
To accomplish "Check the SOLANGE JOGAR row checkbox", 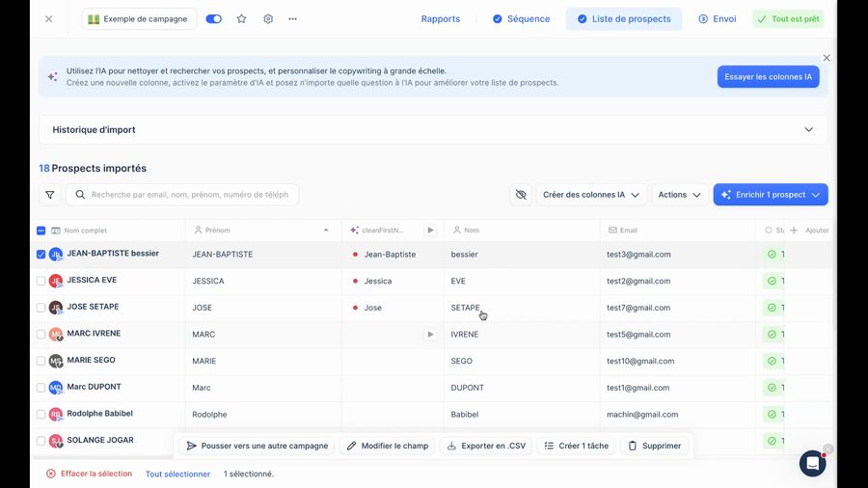I will pyautogui.click(x=41, y=441).
